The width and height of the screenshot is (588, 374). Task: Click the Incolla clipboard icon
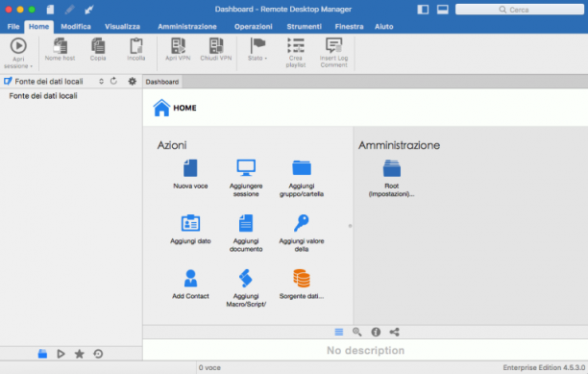(136, 46)
